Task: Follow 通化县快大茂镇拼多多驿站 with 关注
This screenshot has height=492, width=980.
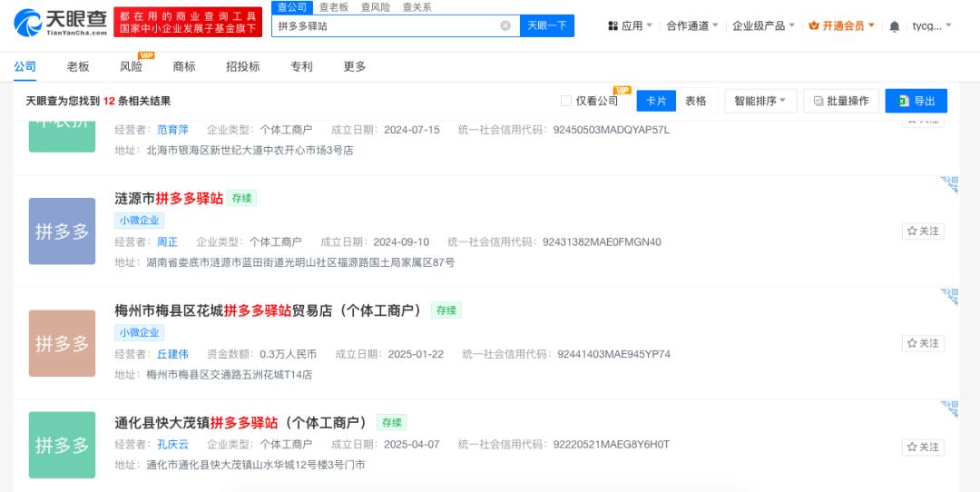Action: (x=923, y=447)
